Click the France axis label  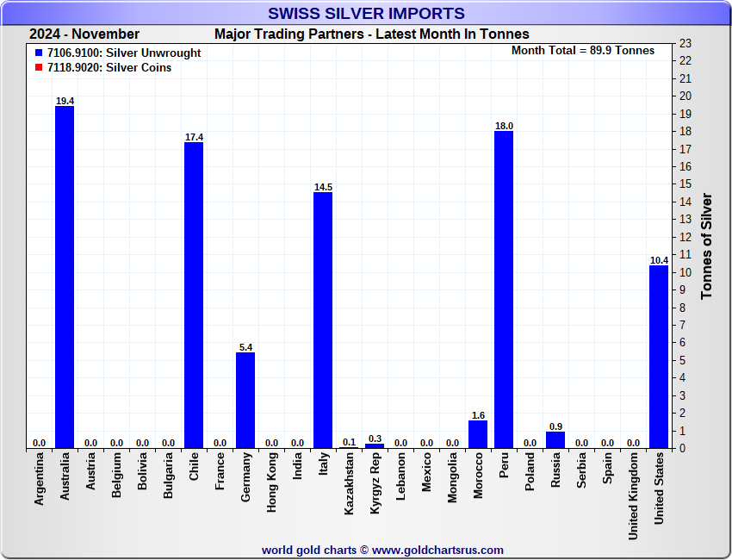(220, 471)
